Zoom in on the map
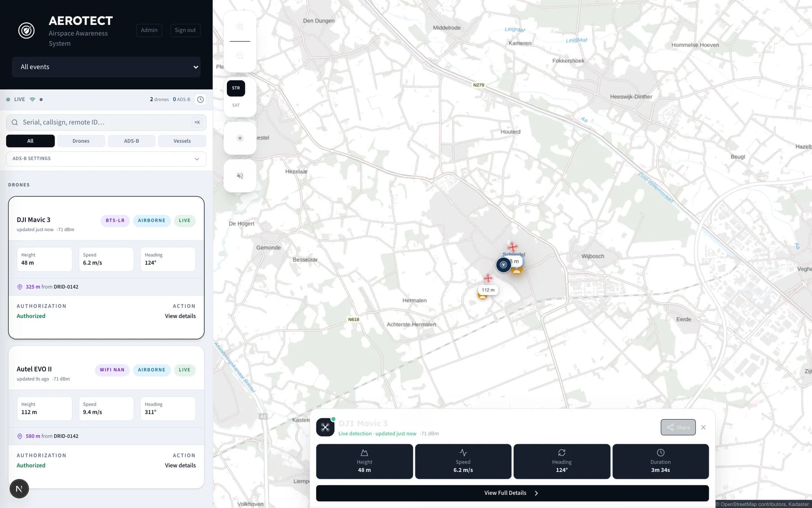This screenshot has height=508, width=812. [x=240, y=27]
